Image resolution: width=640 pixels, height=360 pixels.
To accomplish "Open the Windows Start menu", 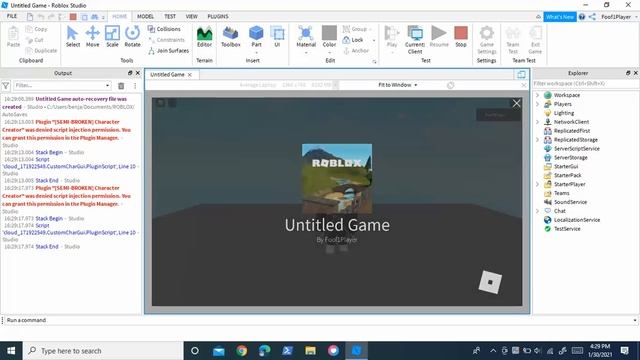I will 11,351.
